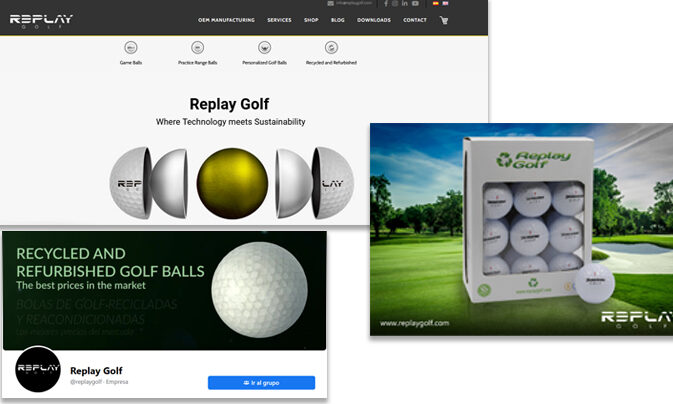Click the Replay Golf ball box packaging
The width and height of the screenshot is (673, 404).
tap(528, 220)
